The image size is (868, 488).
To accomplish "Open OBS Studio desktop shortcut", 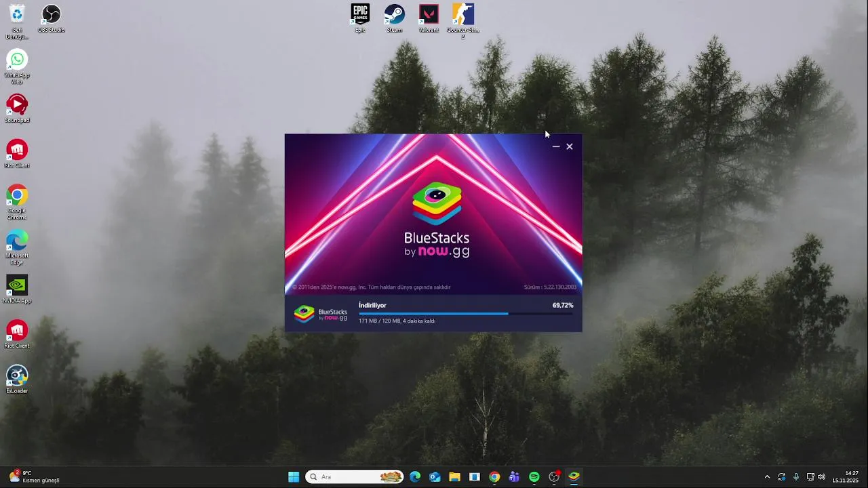I will tap(51, 18).
